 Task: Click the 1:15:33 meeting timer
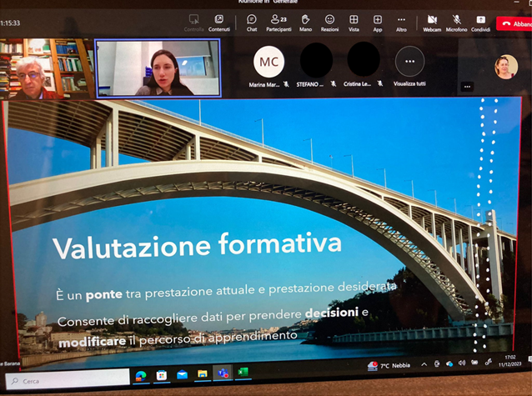[10, 23]
